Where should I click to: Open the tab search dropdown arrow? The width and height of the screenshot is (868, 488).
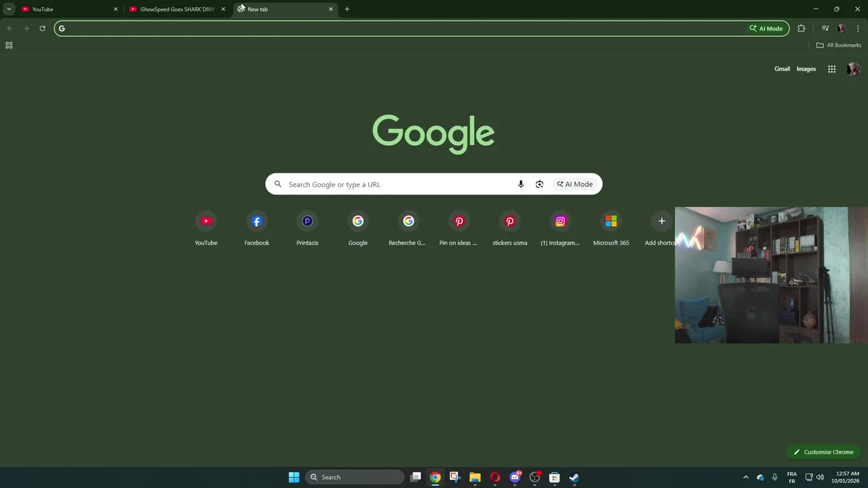pyautogui.click(x=9, y=9)
